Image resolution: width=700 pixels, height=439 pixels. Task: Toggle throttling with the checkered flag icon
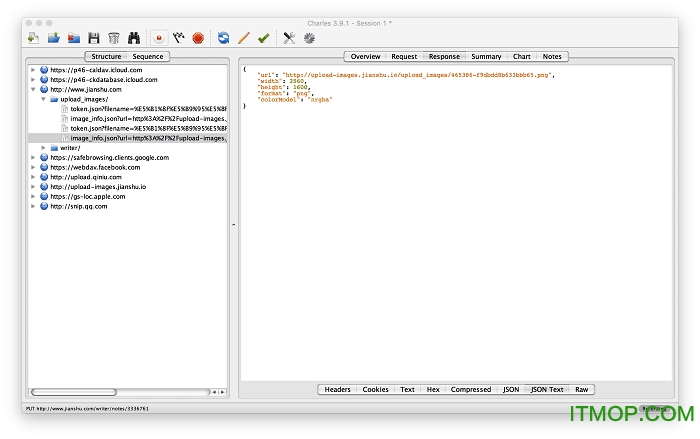[x=178, y=38]
